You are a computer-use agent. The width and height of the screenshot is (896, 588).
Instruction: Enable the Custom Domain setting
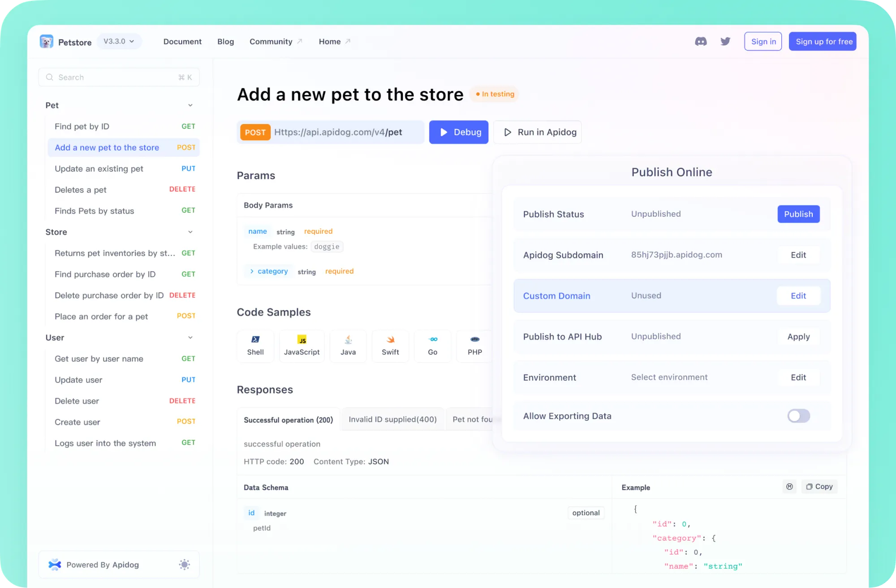798,295
